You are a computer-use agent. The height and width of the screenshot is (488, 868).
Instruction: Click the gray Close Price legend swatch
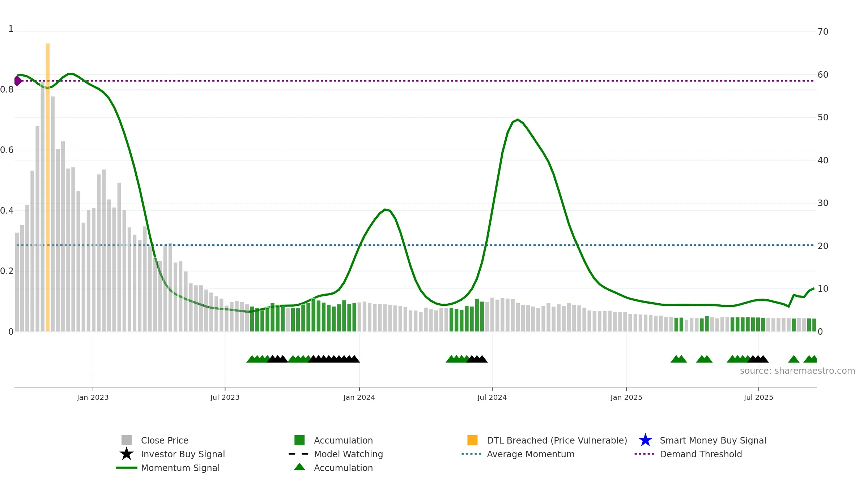[127, 440]
